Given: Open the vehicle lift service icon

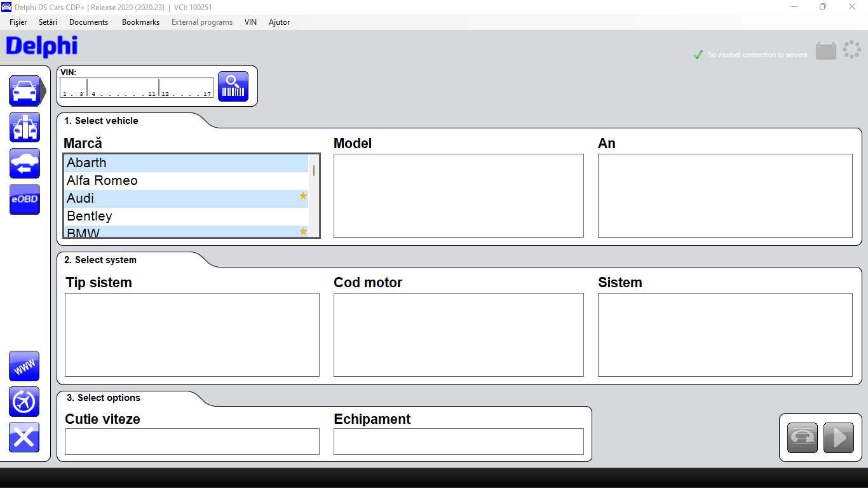Looking at the screenshot, I should [25, 127].
